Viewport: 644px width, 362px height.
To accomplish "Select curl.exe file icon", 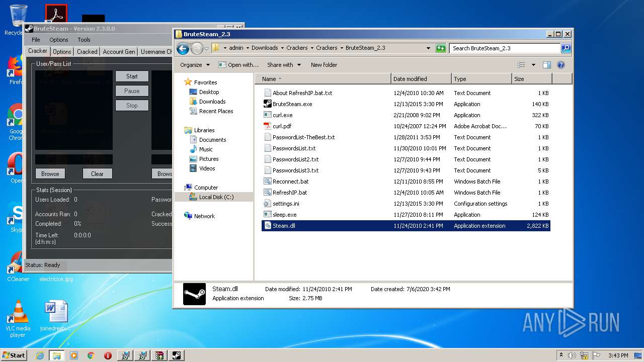I will 268,115.
